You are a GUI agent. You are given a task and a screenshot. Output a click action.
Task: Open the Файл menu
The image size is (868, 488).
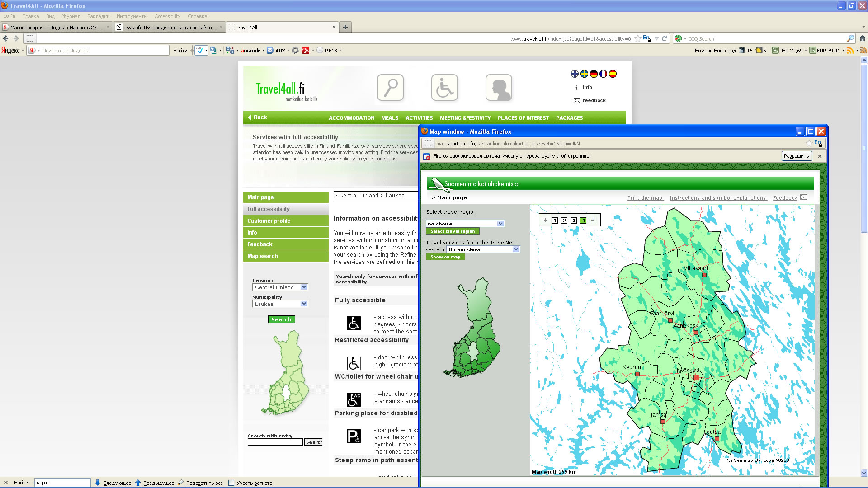click(x=9, y=16)
